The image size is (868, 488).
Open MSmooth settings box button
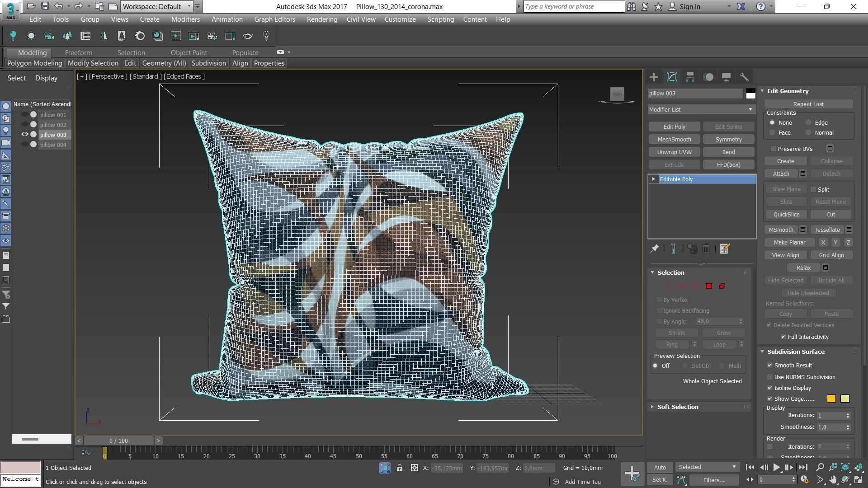pos(803,230)
